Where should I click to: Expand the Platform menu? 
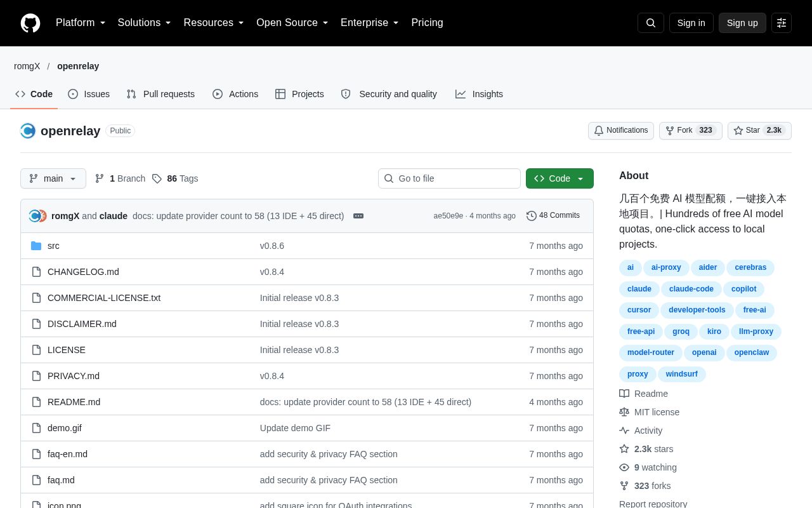click(x=81, y=23)
